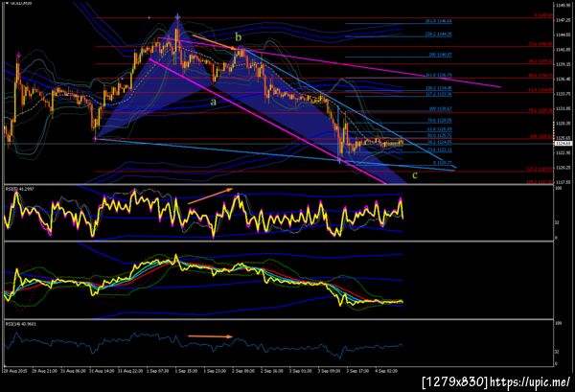The height and width of the screenshot is (392, 575).
Task: Click the GOLD,M30 chart symbol label
Action: 20,3
